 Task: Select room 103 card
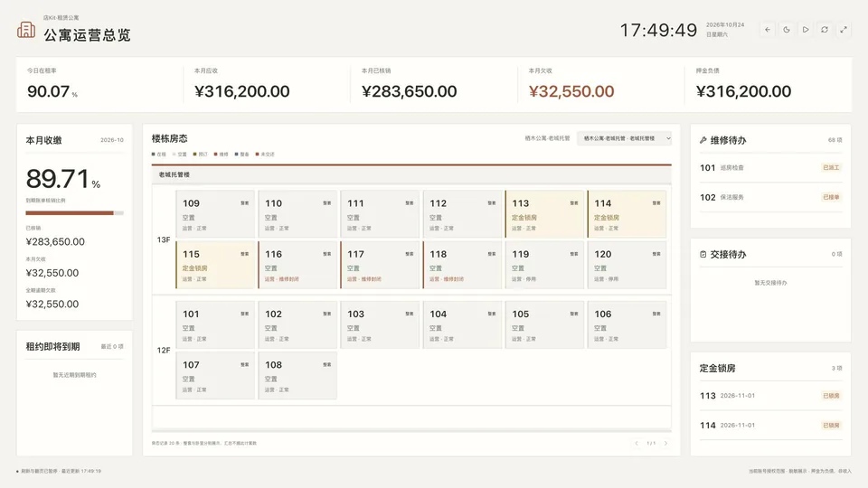tap(380, 324)
